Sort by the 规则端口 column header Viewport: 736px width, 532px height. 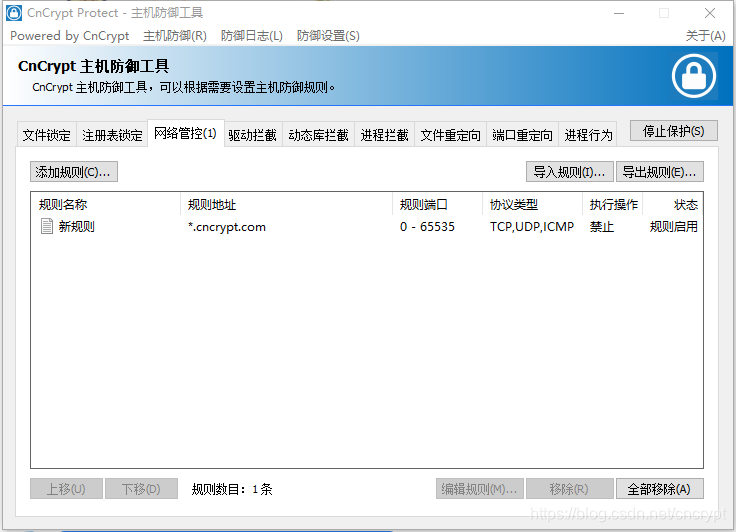[437, 204]
